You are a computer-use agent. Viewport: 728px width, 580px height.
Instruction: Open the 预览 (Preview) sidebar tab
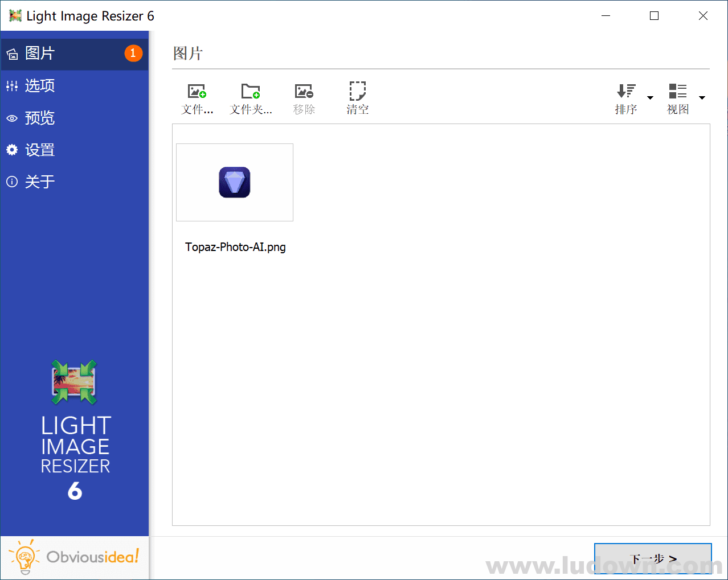click(x=74, y=118)
